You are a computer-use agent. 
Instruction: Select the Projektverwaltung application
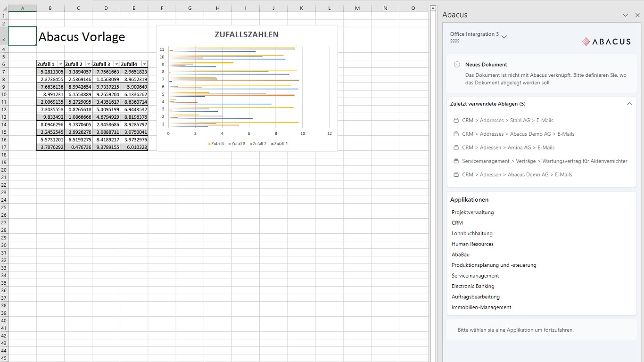pyautogui.click(x=472, y=213)
